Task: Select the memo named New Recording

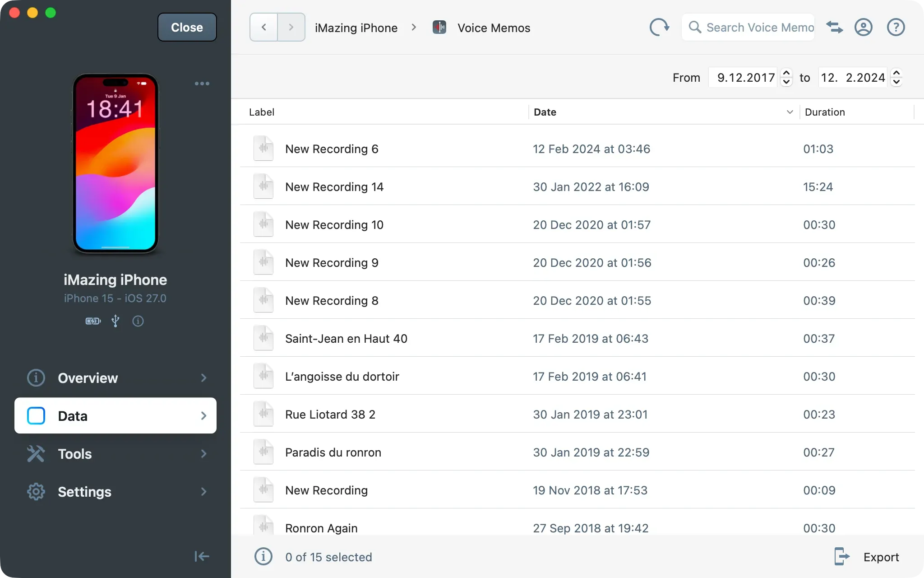Action: (x=577, y=489)
